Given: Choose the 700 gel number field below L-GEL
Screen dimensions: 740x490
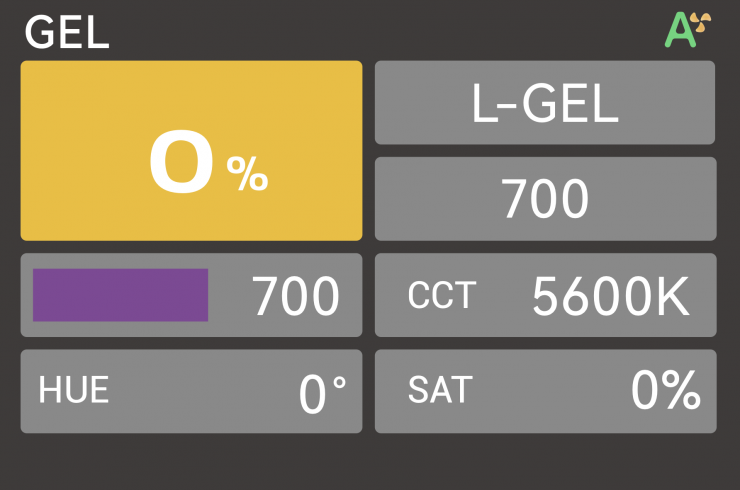Looking at the screenshot, I should pos(545,199).
